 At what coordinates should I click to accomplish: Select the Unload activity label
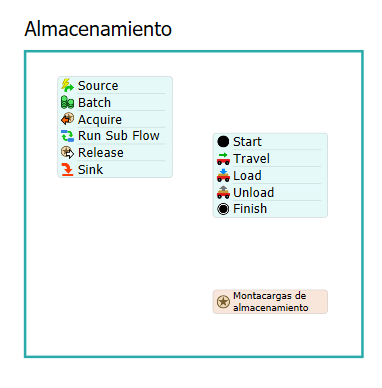pos(253,192)
